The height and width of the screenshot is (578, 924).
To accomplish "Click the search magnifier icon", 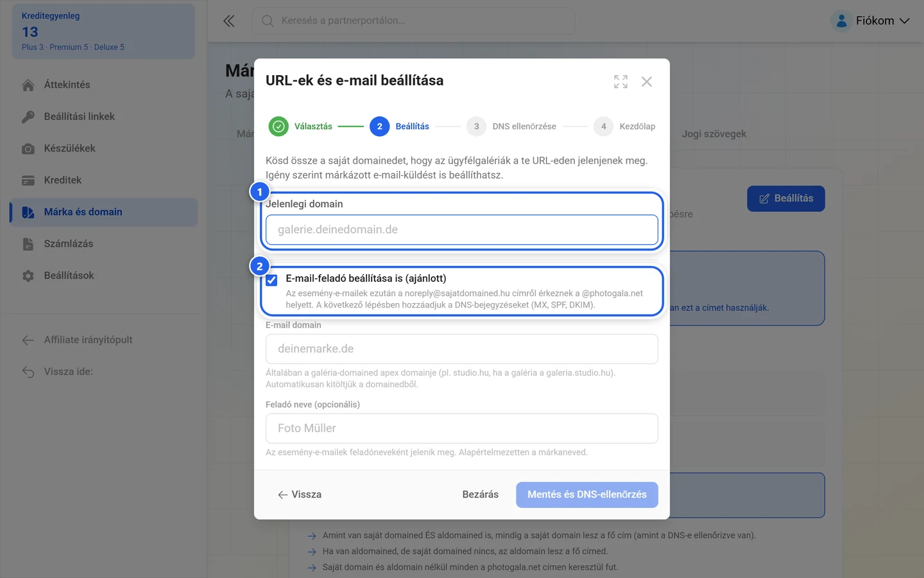I will coord(268,21).
